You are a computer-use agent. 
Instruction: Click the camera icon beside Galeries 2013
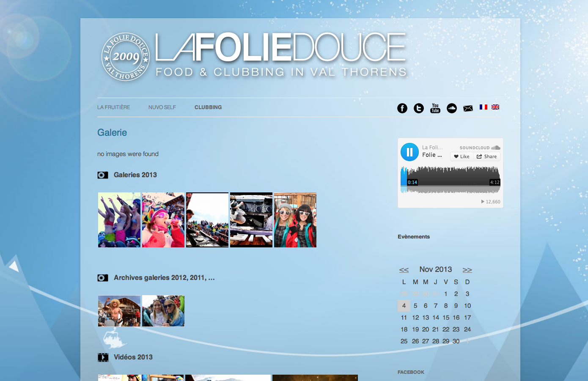103,175
